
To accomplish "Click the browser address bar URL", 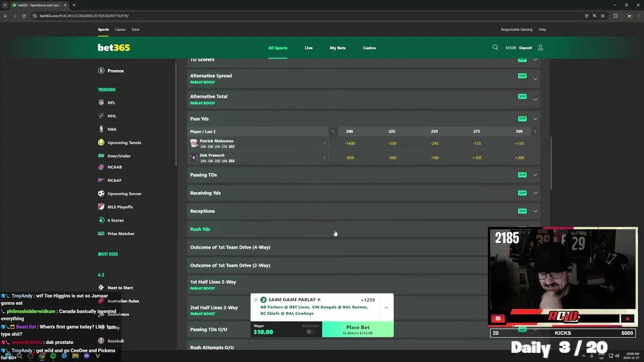I will tap(84, 16).
